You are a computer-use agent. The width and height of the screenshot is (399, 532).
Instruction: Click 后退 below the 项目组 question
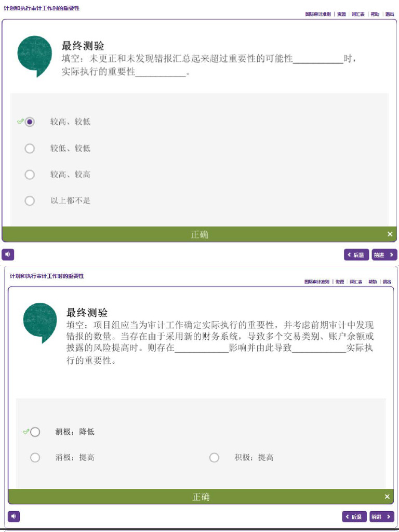[354, 517]
